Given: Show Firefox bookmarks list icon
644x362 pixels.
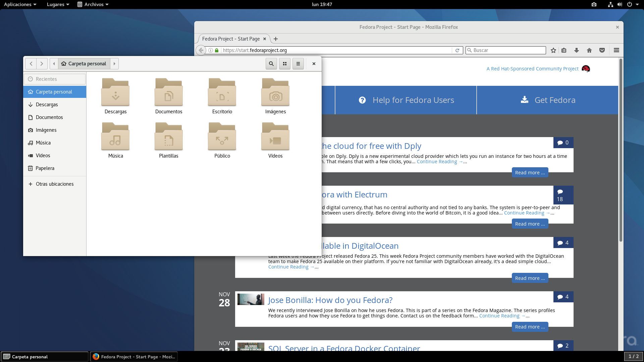Looking at the screenshot, I should [x=564, y=50].
